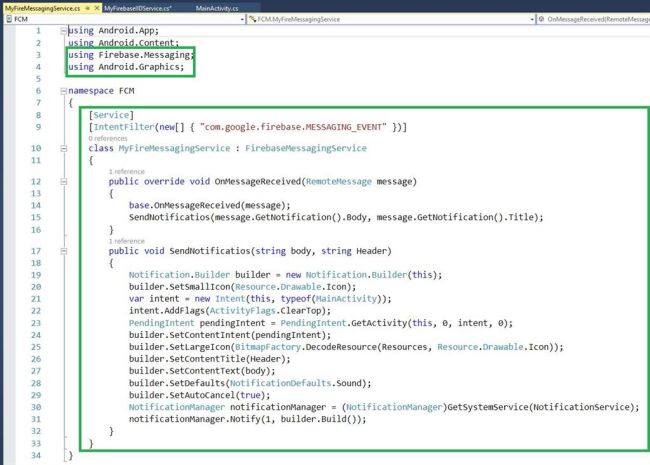This screenshot has width=650, height=465.
Task: Pin the MyFireMessagingService.cs tab
Action: (87, 8)
